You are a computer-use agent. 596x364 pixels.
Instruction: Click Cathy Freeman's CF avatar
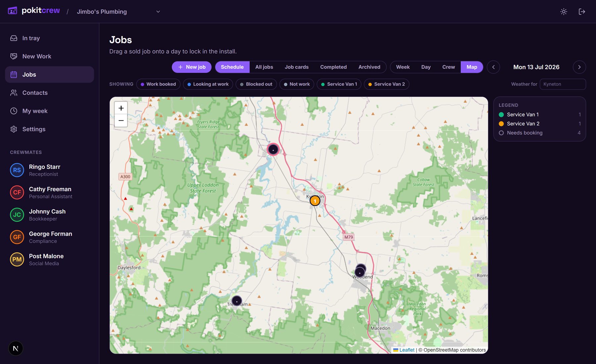(x=17, y=193)
